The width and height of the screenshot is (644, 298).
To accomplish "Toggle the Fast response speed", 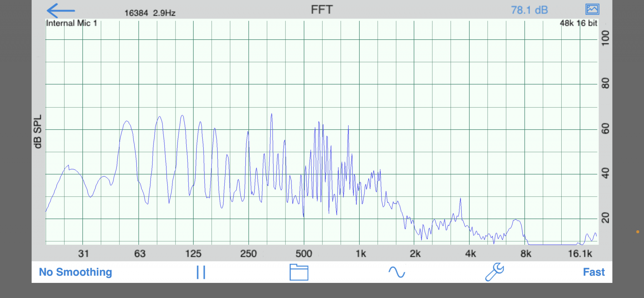I will click(x=594, y=272).
